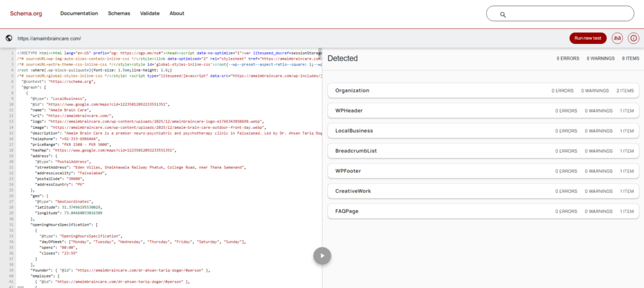
Task: Click the Run new test button
Action: [x=588, y=38]
